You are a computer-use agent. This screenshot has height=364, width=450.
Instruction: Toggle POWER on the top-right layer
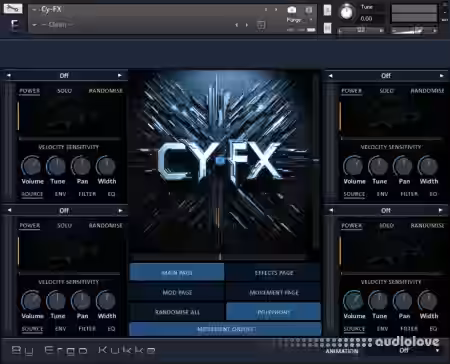point(352,91)
